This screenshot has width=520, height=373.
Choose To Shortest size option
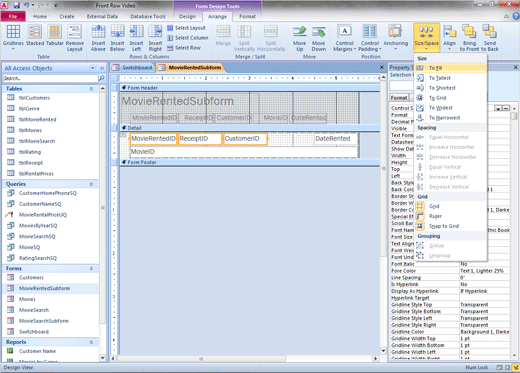[451, 88]
